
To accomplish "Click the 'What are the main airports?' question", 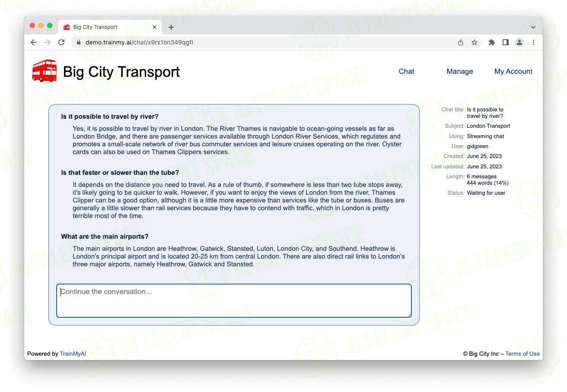I will [105, 237].
